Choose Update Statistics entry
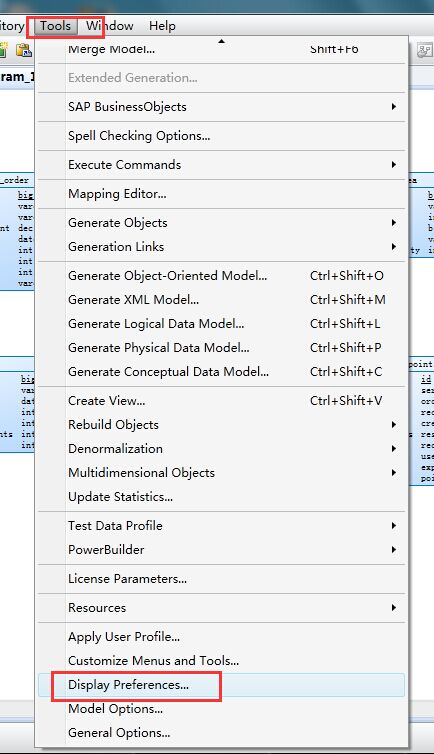This screenshot has width=434, height=754. tap(221, 497)
